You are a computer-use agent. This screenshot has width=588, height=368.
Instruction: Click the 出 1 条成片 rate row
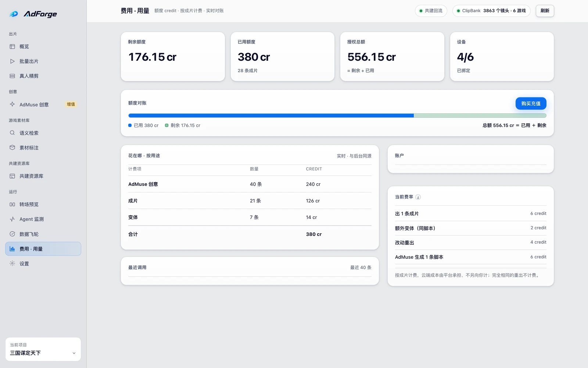pyautogui.click(x=470, y=213)
